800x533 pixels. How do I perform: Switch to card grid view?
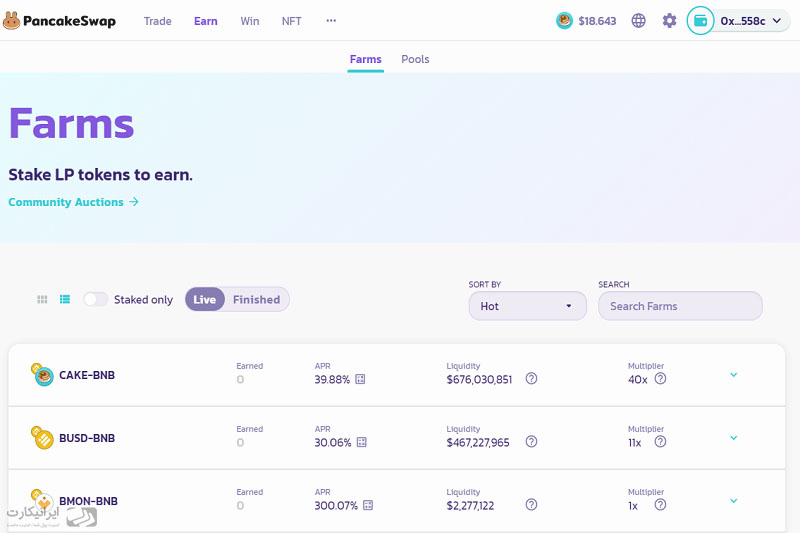point(42,299)
